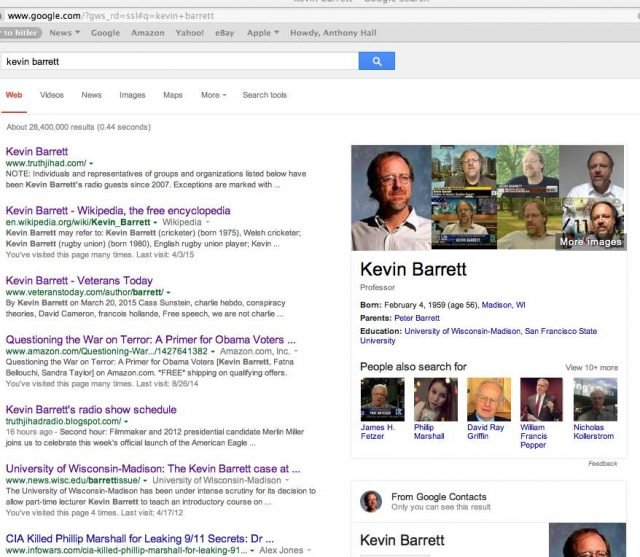Open the David Ray Griffin name link
The width and height of the screenshot is (640, 557).
(485, 432)
